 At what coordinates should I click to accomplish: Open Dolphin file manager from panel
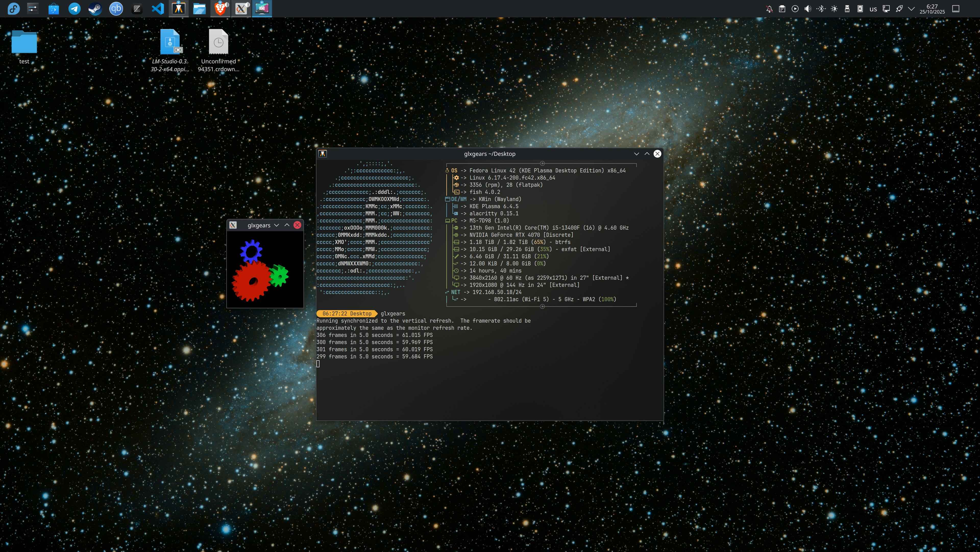pyautogui.click(x=199, y=8)
